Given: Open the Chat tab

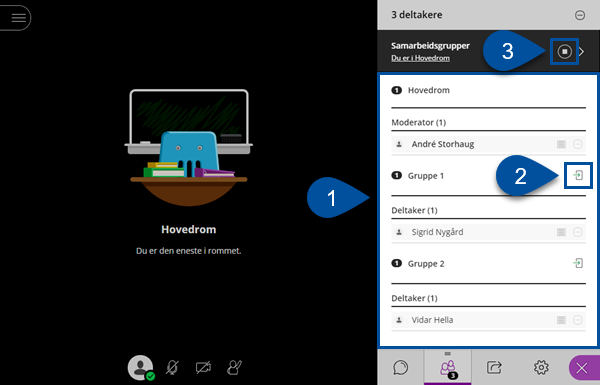Looking at the screenshot, I should 401,368.
